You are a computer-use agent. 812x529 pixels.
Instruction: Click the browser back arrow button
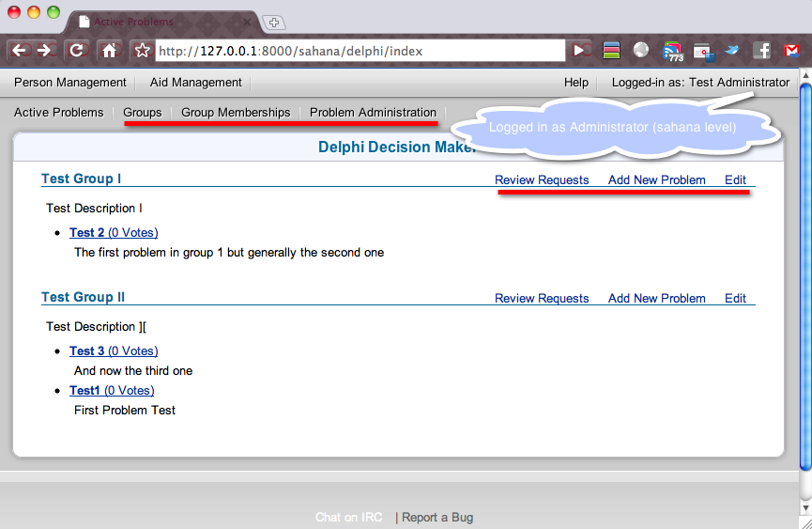20,51
